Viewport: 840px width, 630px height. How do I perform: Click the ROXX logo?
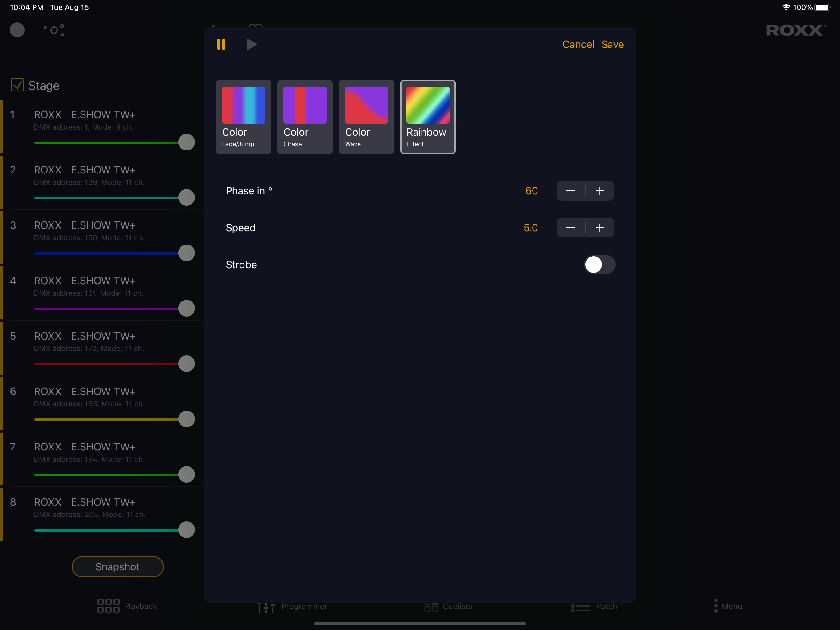tap(796, 30)
